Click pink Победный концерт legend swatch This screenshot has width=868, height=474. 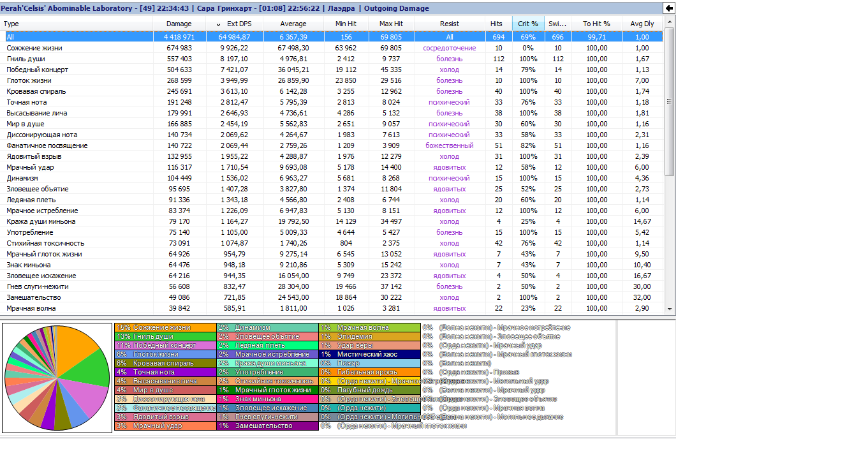click(x=165, y=345)
